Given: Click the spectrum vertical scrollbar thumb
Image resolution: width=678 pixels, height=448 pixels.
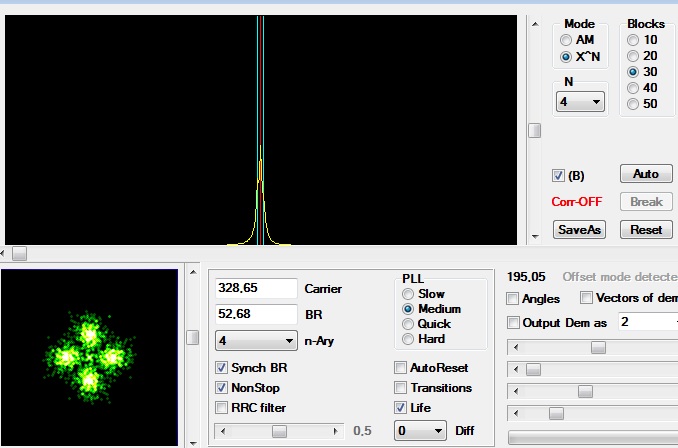Looking at the screenshot, I should click(535, 131).
